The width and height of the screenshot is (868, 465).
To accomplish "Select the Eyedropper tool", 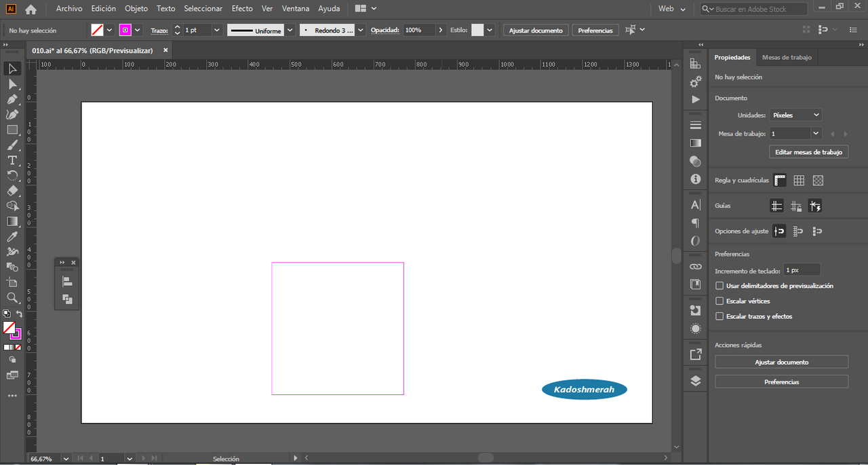I will [x=12, y=237].
